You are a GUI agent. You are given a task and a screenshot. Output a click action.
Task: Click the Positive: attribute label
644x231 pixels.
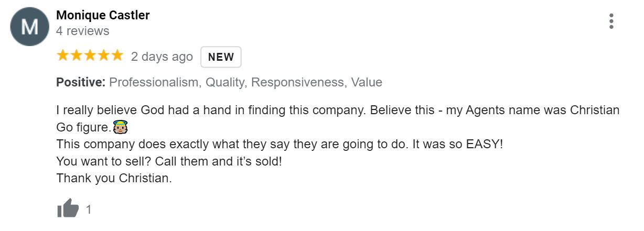(x=81, y=82)
